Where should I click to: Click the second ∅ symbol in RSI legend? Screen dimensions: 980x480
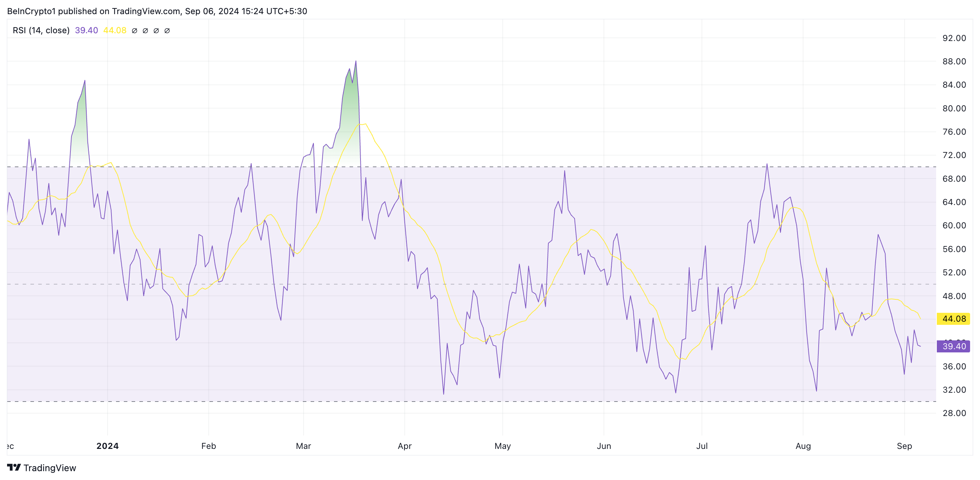[x=145, y=31]
